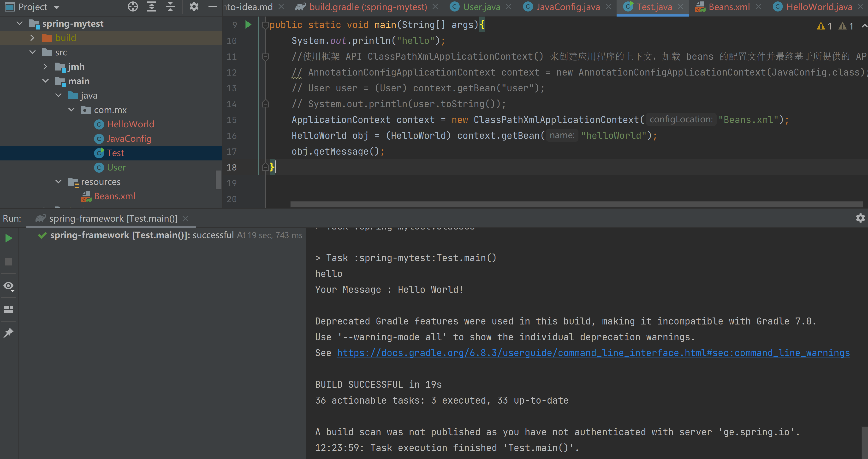The width and height of the screenshot is (868, 459).
Task: Click the Project tree vertical scrollbar
Action: pos(219,180)
